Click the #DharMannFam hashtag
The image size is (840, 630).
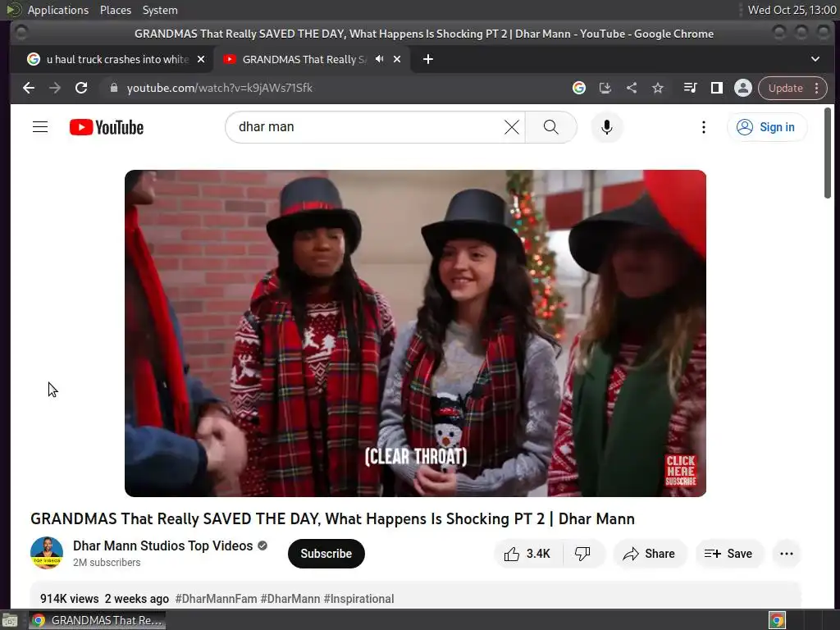click(216, 598)
